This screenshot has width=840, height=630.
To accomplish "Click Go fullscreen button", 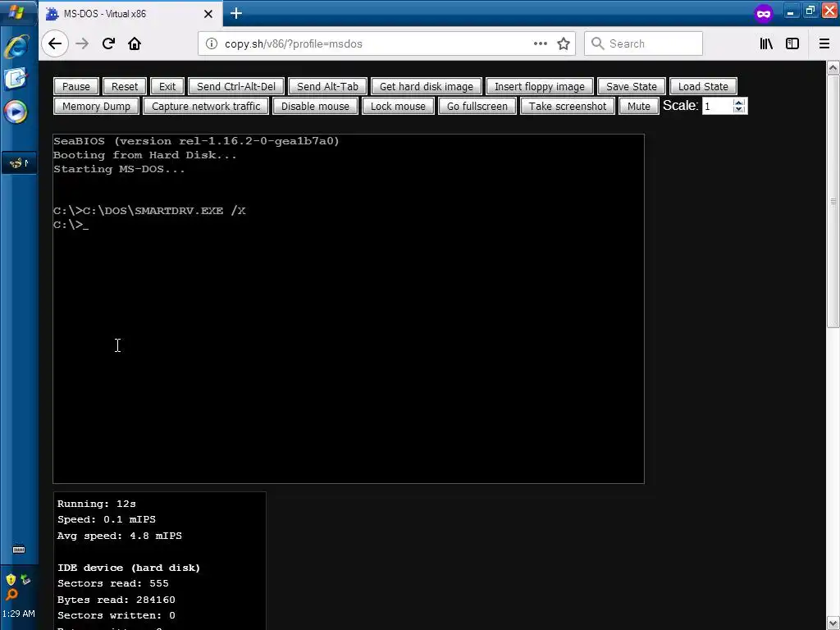I will (477, 106).
